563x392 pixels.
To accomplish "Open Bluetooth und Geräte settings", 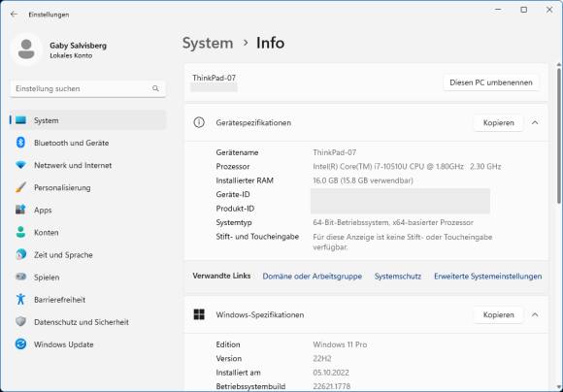I will coord(88,143).
